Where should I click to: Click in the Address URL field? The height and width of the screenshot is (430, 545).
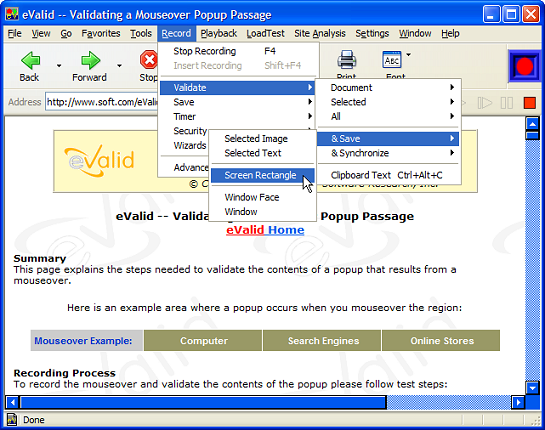(101, 102)
